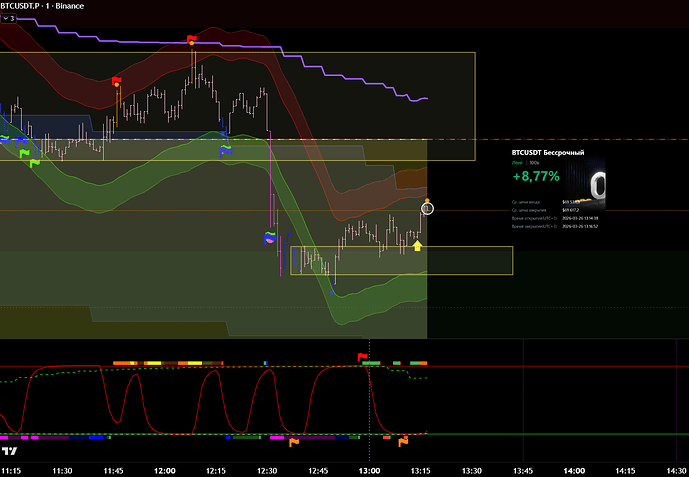Expand the collapsed indicators legend chevron
Image resolution: width=689 pixels, height=477 pixels.
point(10,19)
